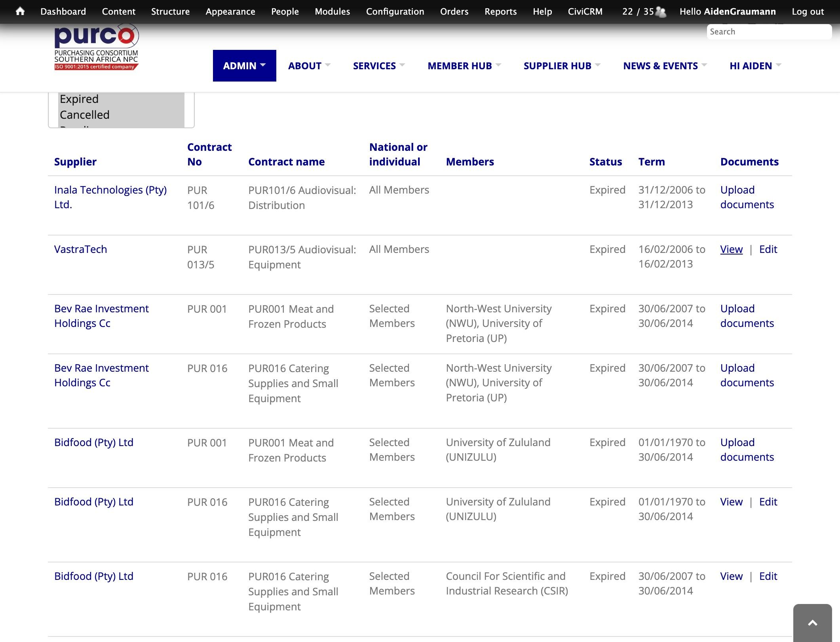Open the VastraTech supplier link
The height and width of the screenshot is (642, 840).
coord(80,249)
